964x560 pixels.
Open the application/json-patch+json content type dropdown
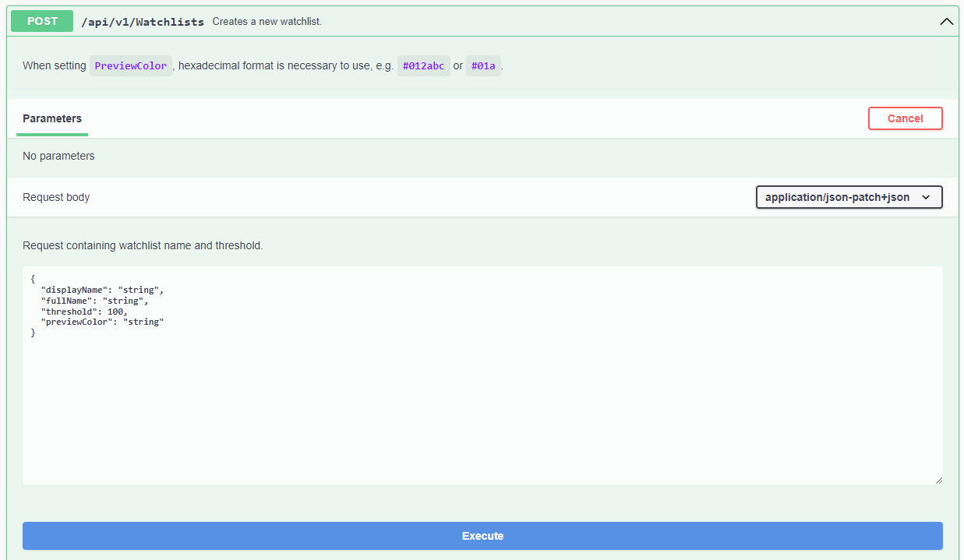(849, 197)
